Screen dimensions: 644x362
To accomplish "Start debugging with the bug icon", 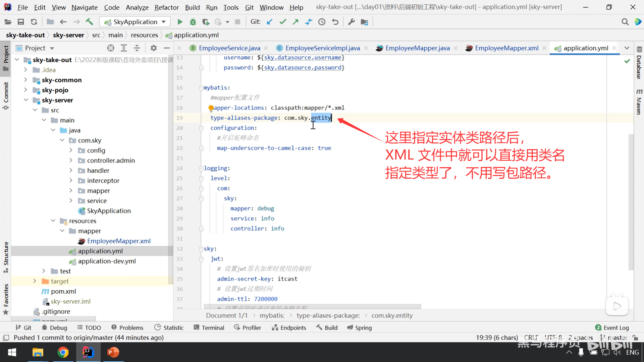I will coord(193,22).
